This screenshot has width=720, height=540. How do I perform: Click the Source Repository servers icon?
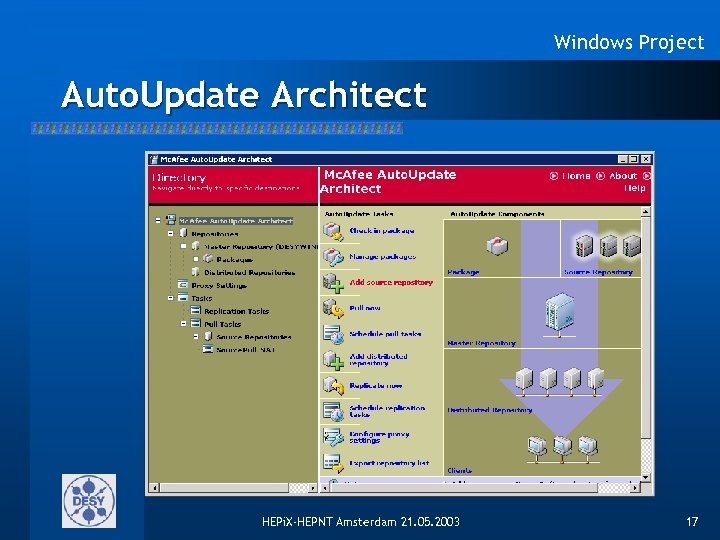[x=608, y=246]
